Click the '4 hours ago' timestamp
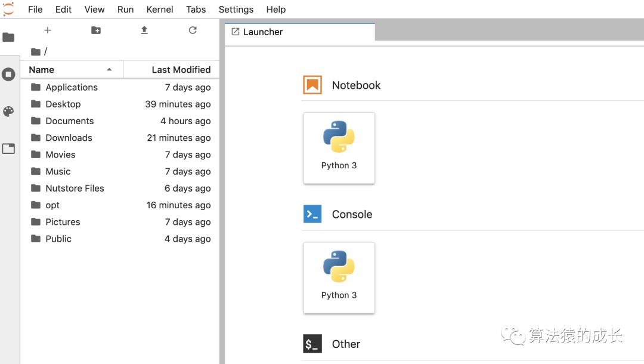Viewport: 644px width, 364px height. 185,121
